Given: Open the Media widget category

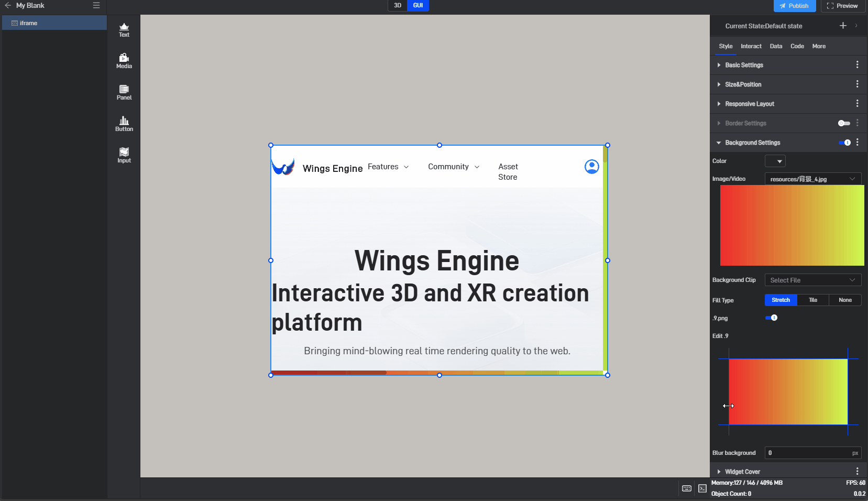Looking at the screenshot, I should (124, 61).
